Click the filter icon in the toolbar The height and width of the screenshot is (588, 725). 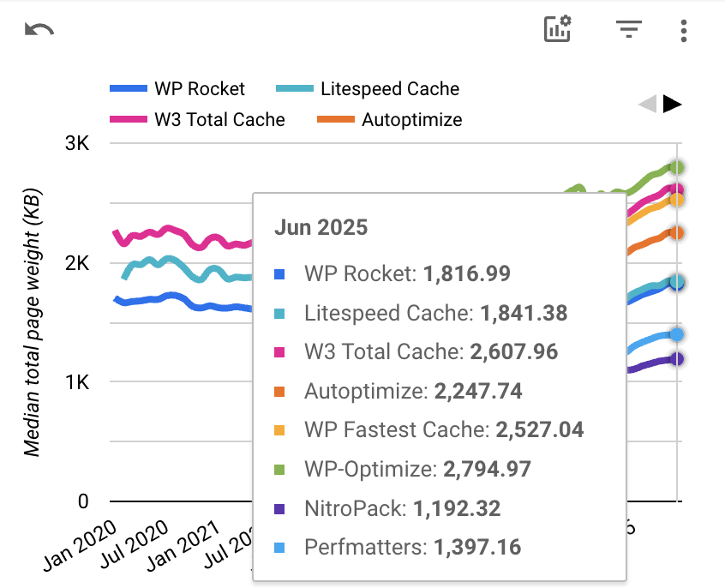point(629,30)
